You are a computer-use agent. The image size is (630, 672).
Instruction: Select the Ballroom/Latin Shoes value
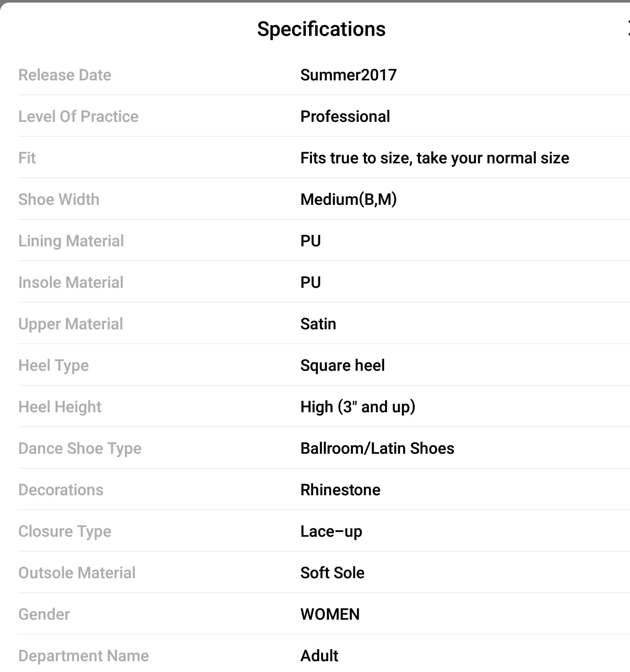pyautogui.click(x=377, y=449)
